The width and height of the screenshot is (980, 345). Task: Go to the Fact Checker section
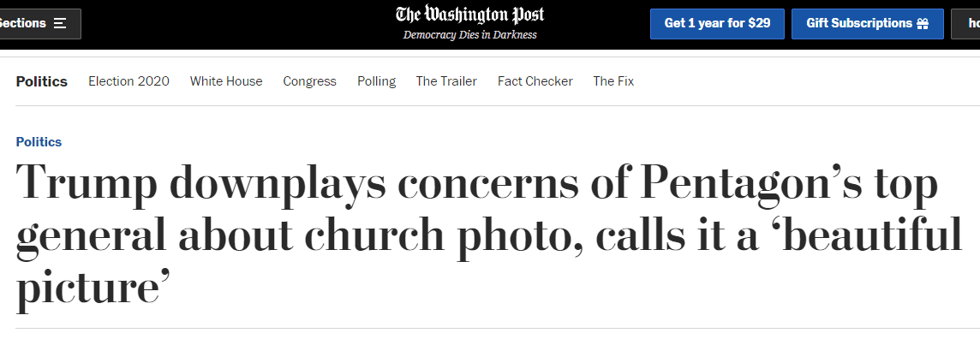[x=535, y=81]
